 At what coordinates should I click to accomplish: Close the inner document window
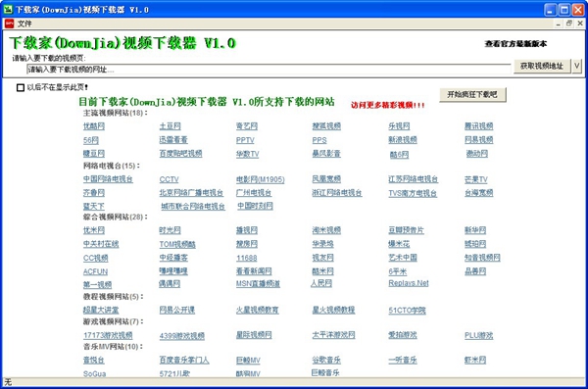pyautogui.click(x=580, y=24)
